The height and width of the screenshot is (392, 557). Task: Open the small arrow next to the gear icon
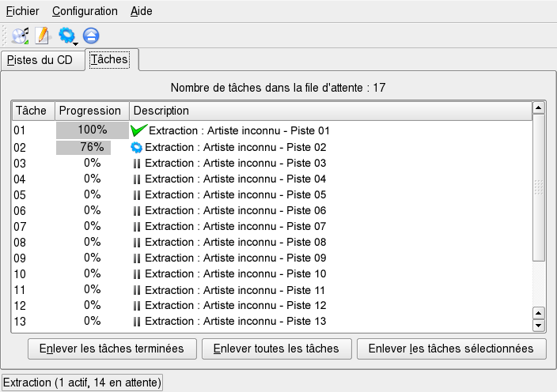click(76, 43)
